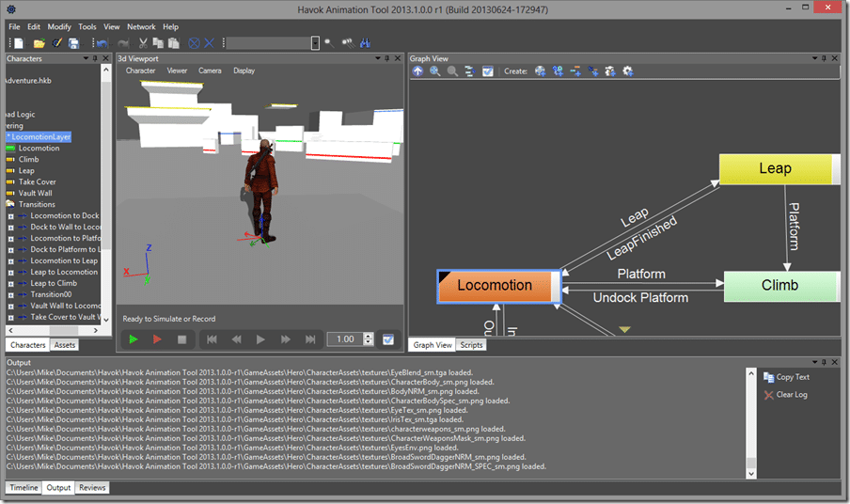This screenshot has width=850, height=504.
Task: Click the horizontal scrollbar in Characters panel
Action: coord(53,330)
